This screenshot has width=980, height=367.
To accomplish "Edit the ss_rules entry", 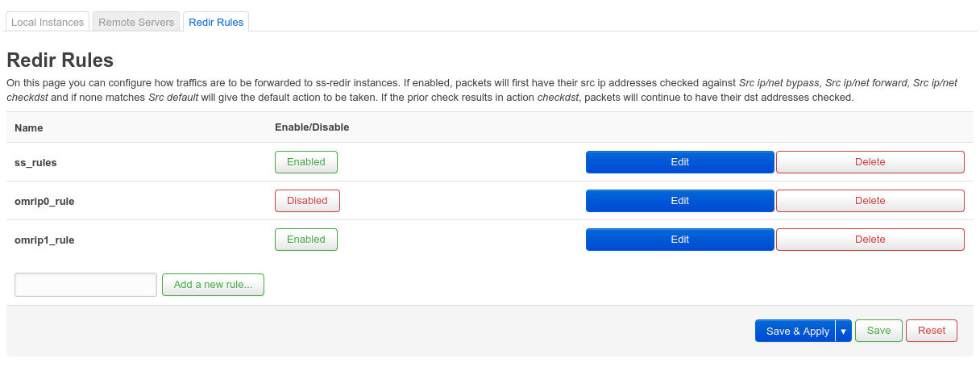I will (679, 162).
